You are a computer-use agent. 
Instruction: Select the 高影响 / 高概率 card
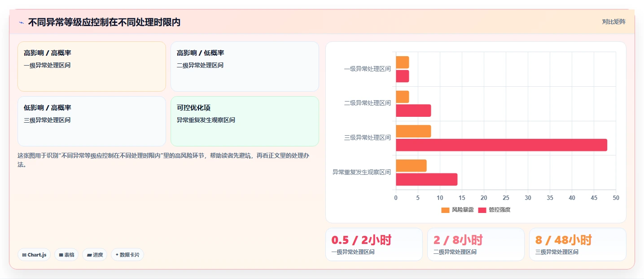pyautogui.click(x=92, y=66)
